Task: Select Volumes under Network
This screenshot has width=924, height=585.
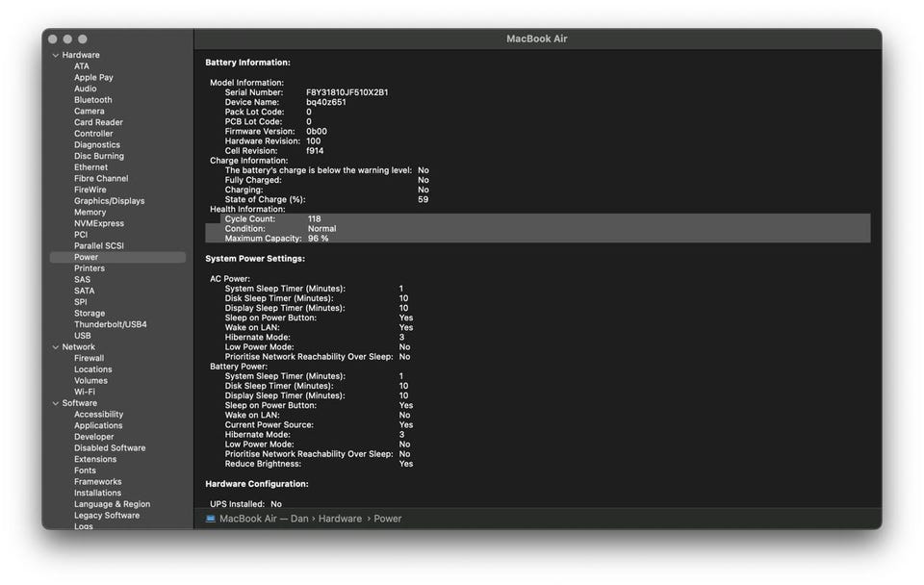Action: (x=90, y=380)
